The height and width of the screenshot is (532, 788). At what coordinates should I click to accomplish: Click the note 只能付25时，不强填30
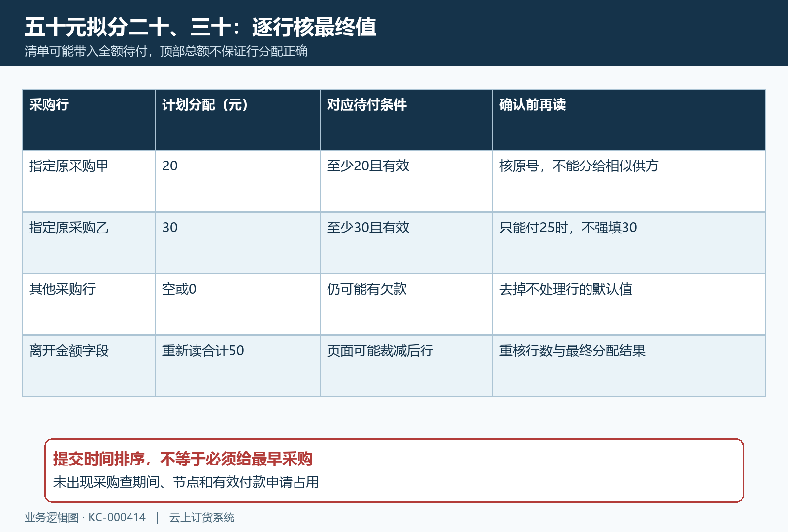click(568, 228)
